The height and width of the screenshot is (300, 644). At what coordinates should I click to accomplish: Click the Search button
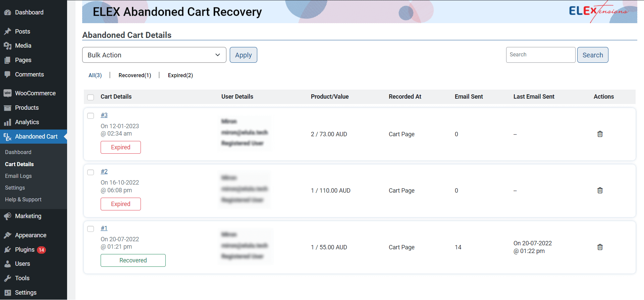593,55
